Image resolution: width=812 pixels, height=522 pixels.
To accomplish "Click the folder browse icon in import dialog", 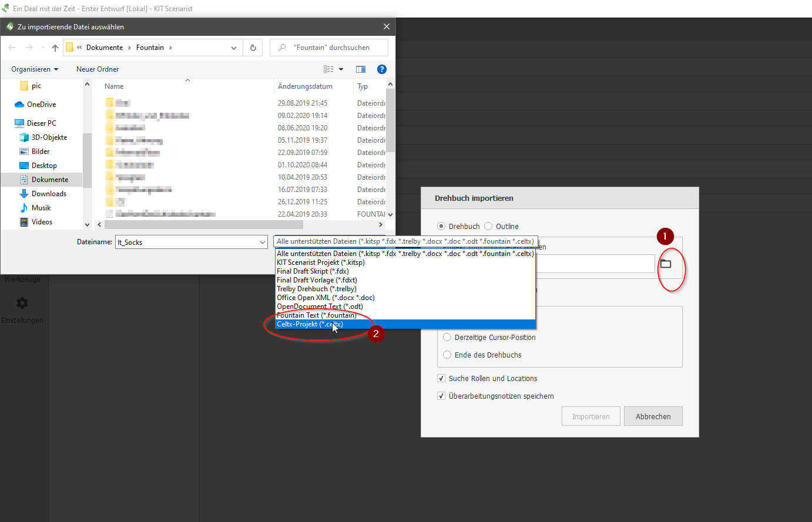I will [x=666, y=264].
